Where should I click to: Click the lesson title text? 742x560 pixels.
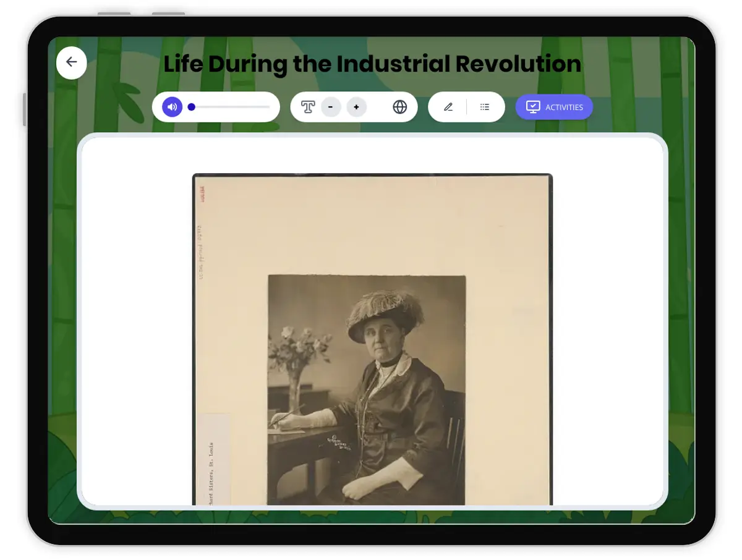click(x=372, y=64)
